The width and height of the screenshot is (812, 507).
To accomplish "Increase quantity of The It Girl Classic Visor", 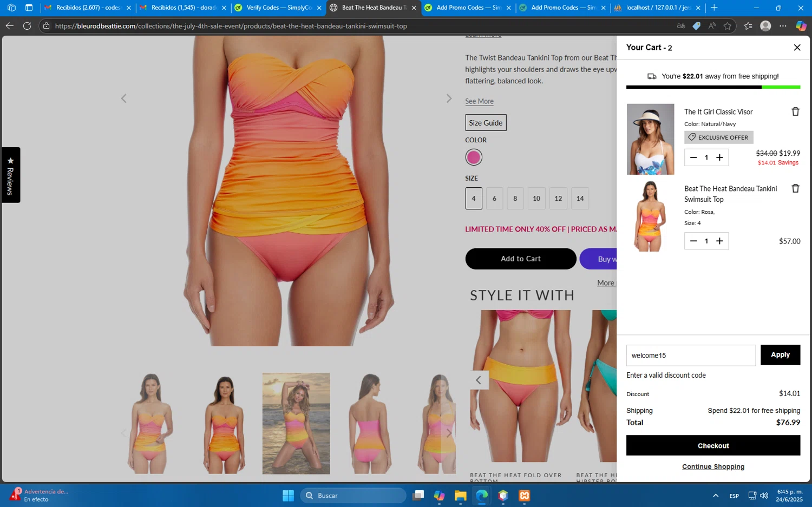I will tap(719, 157).
